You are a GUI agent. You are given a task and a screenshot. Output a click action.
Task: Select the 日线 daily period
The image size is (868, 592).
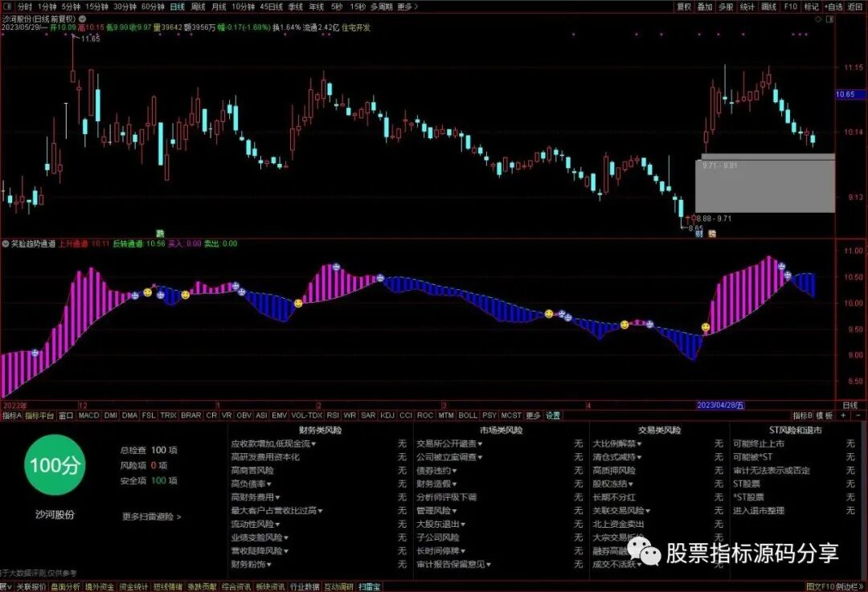177,6
